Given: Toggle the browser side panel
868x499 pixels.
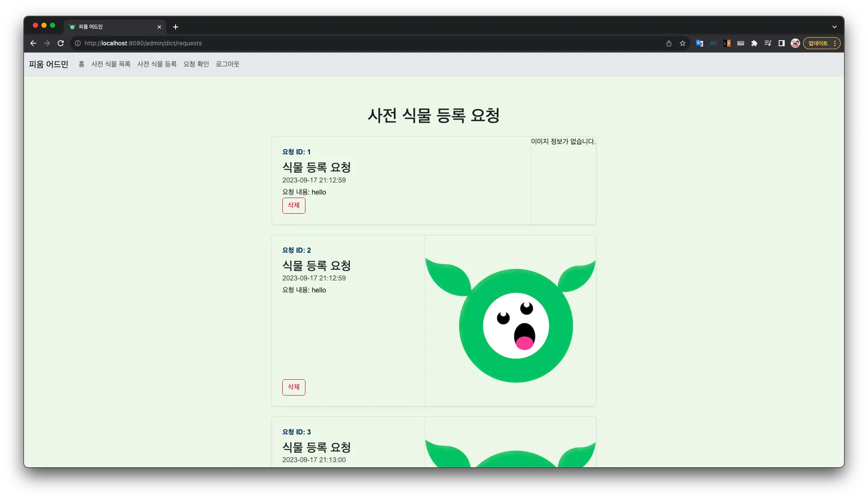Looking at the screenshot, I should [x=781, y=43].
